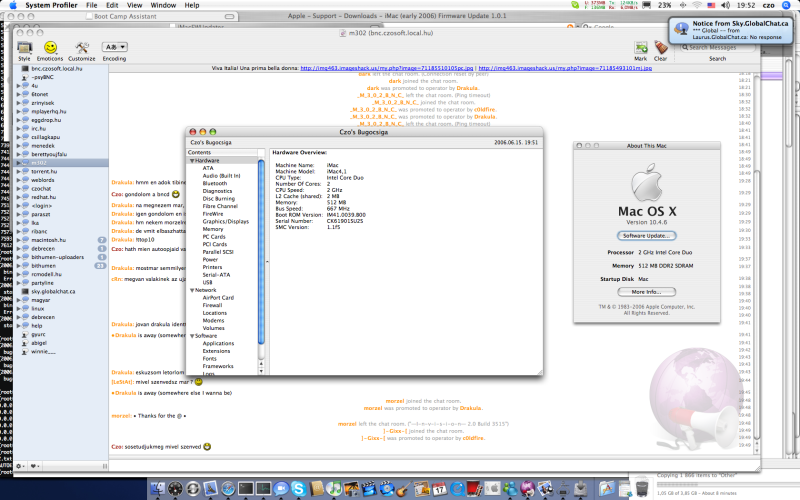
Task: Click the Growl notice from Sky.GlobalChat.ca
Action: coord(731,30)
